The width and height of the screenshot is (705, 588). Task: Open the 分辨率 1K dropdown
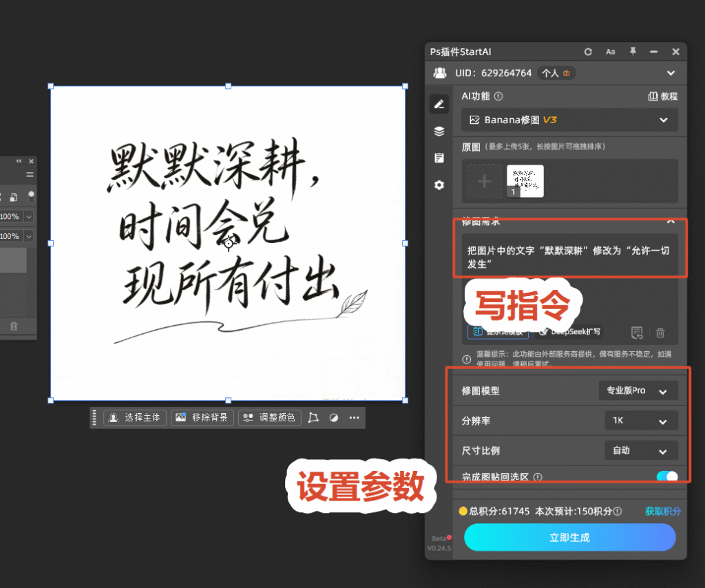click(x=641, y=421)
